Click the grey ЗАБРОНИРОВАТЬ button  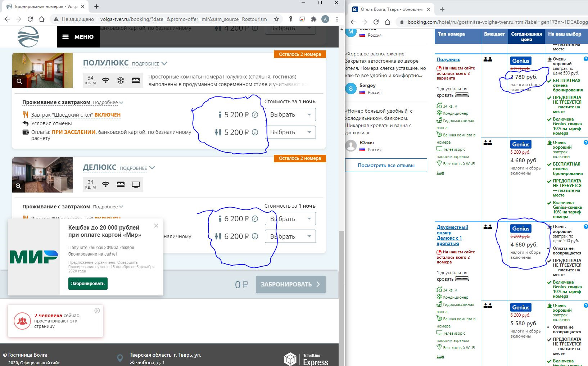pyautogui.click(x=290, y=284)
